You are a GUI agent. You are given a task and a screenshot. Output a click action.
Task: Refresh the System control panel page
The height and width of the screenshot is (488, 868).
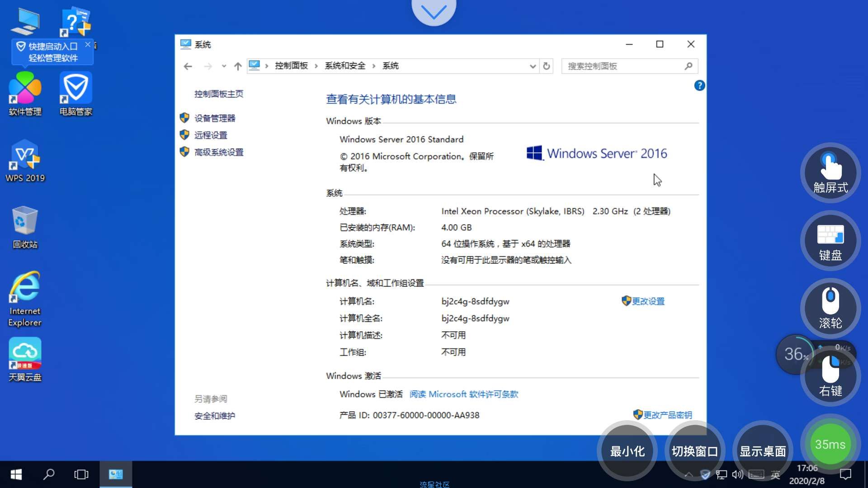click(547, 66)
